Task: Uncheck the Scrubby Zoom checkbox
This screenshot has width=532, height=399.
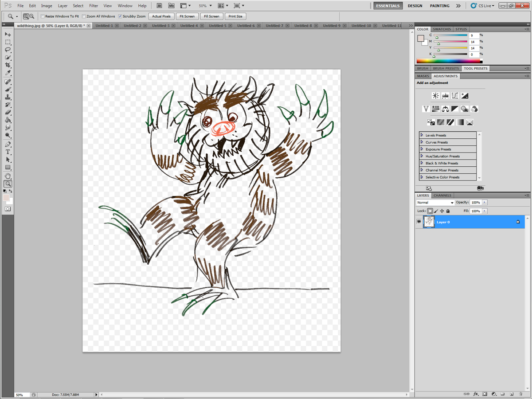Action: 120,16
